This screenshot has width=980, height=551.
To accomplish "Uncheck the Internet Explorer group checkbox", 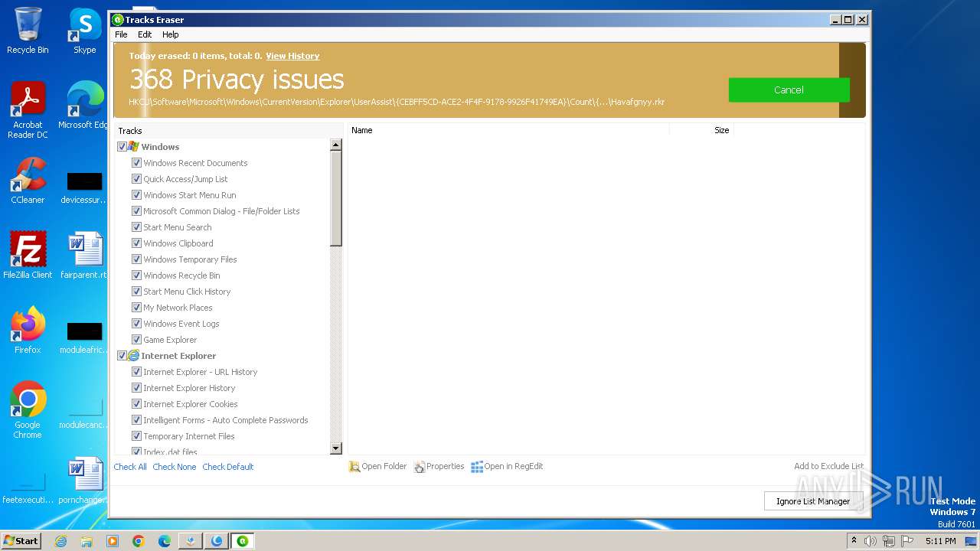I will [122, 355].
